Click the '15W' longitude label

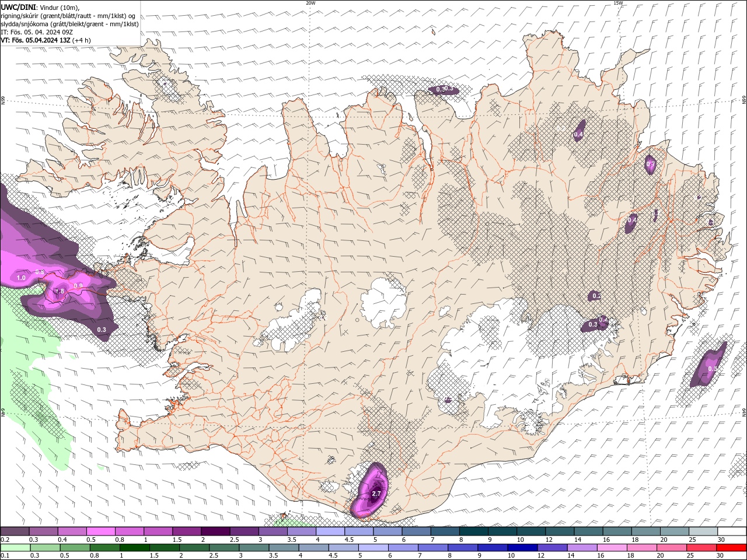(x=618, y=3)
